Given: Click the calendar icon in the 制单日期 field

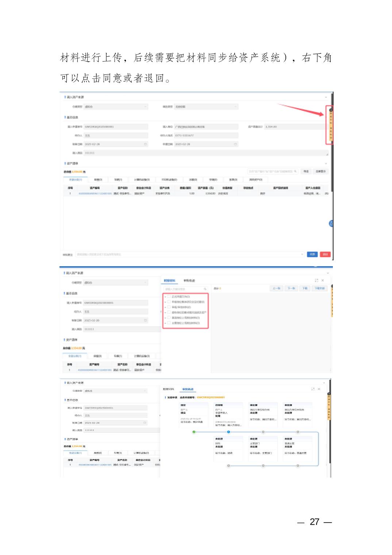Looking at the screenshot, I should pyautogui.click(x=145, y=144).
